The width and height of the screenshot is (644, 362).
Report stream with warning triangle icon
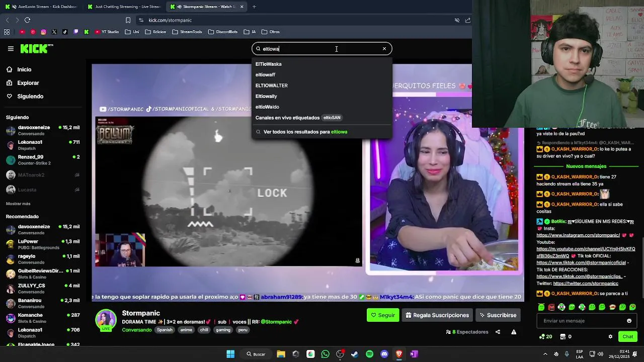click(514, 332)
